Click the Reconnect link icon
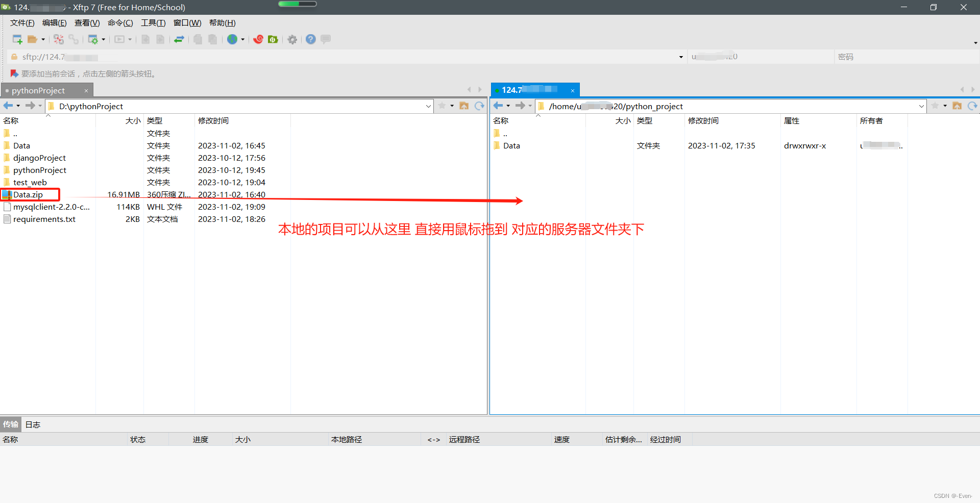 73,39
